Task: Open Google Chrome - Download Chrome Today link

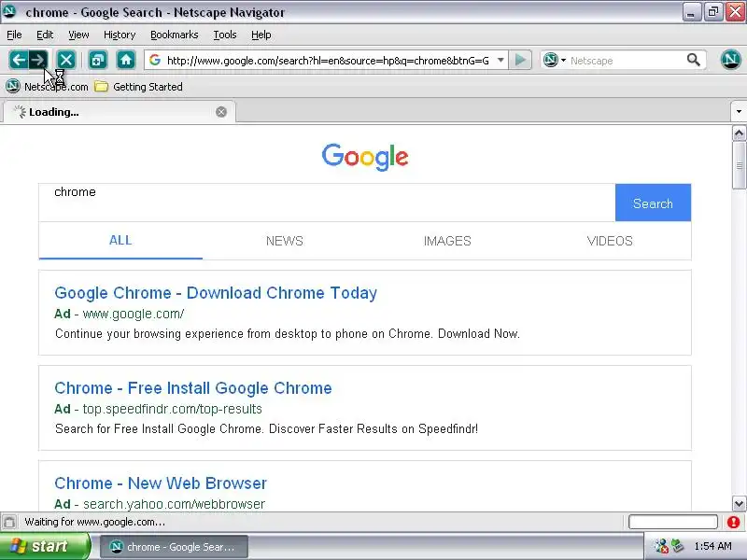Action: [x=216, y=293]
